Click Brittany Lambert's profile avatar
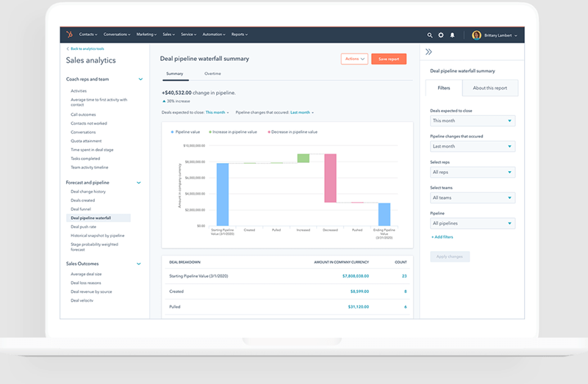The image size is (588, 384). (x=476, y=35)
